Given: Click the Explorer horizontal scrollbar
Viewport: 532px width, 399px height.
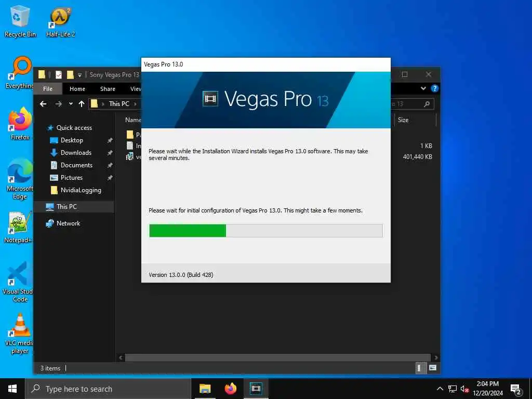Looking at the screenshot, I should (x=278, y=357).
